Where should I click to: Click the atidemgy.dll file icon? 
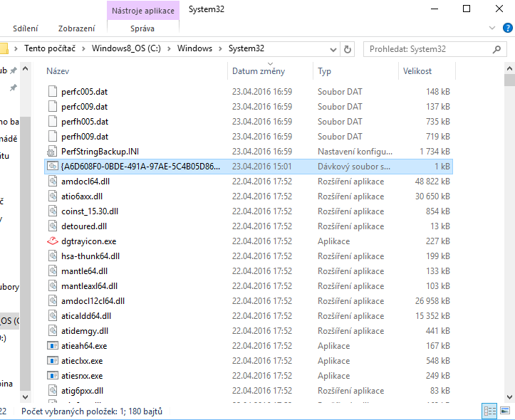(53, 331)
